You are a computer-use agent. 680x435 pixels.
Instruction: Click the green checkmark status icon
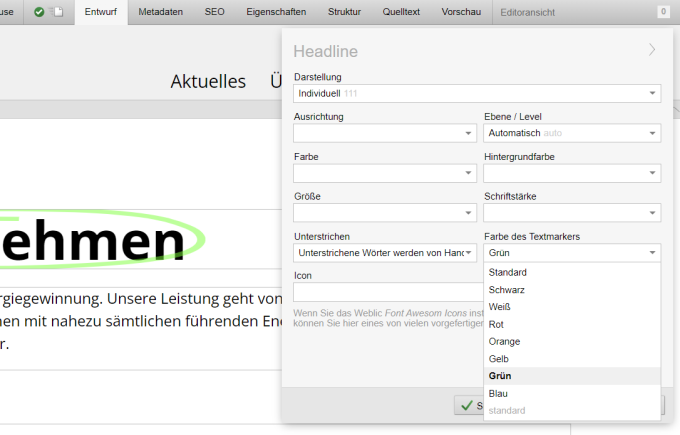click(x=39, y=12)
